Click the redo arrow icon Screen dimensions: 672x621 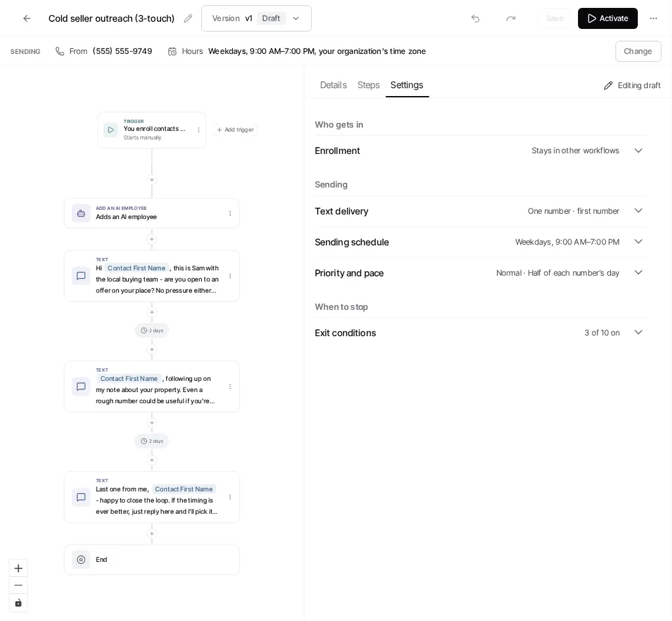pos(511,18)
